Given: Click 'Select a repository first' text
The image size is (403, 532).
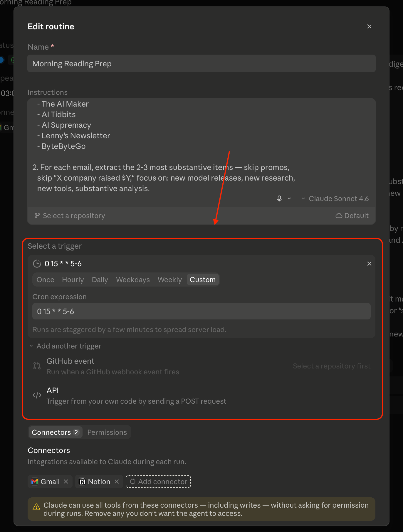Looking at the screenshot, I should (x=332, y=366).
